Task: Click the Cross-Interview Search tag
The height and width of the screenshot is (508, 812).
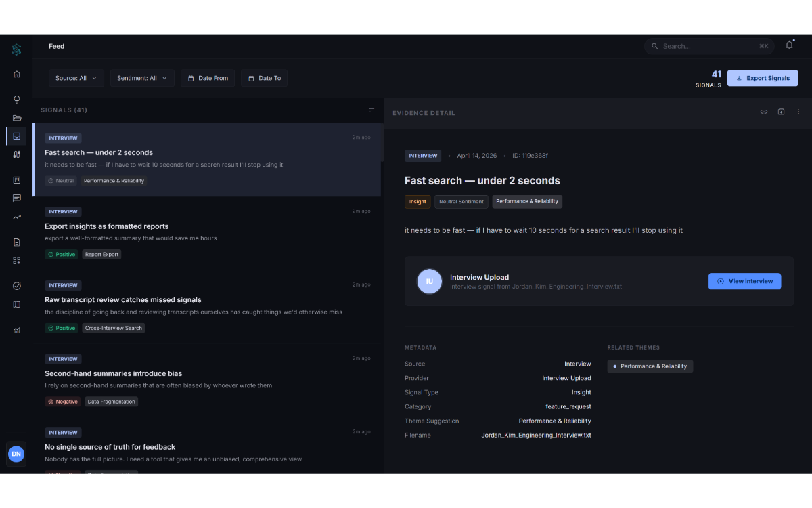Action: pos(114,328)
